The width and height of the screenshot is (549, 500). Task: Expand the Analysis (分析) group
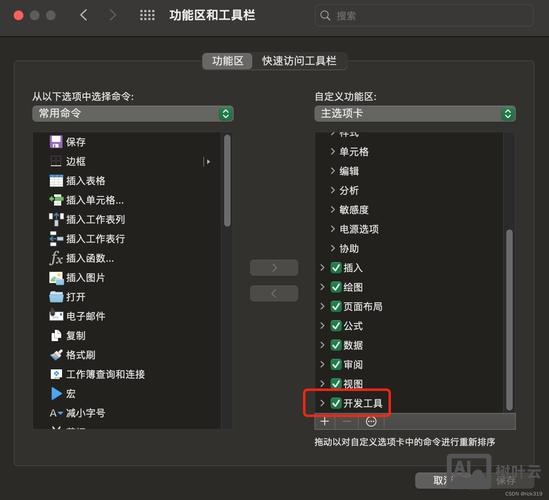pyautogui.click(x=333, y=190)
